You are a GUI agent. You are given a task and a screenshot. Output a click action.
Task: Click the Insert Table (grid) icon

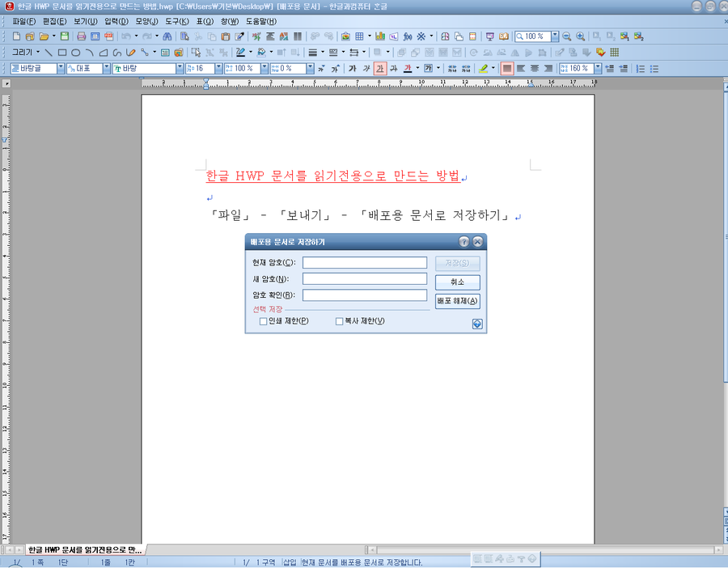[359, 36]
